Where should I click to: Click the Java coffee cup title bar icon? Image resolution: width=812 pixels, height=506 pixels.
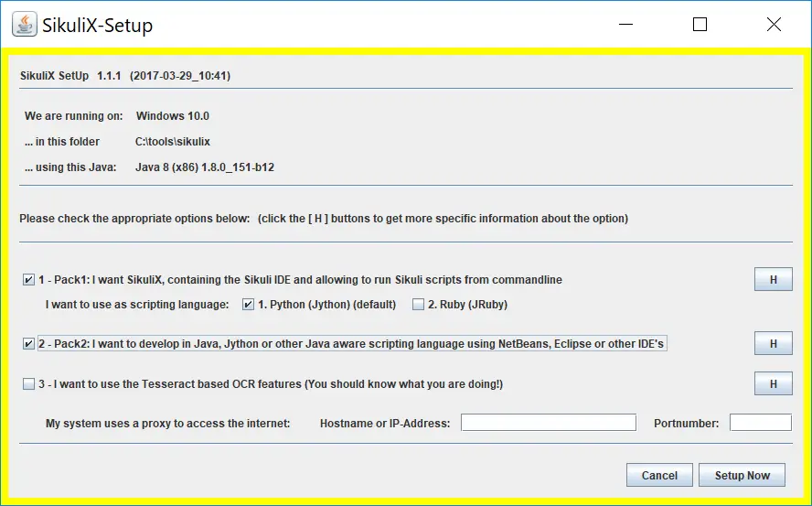(x=25, y=25)
